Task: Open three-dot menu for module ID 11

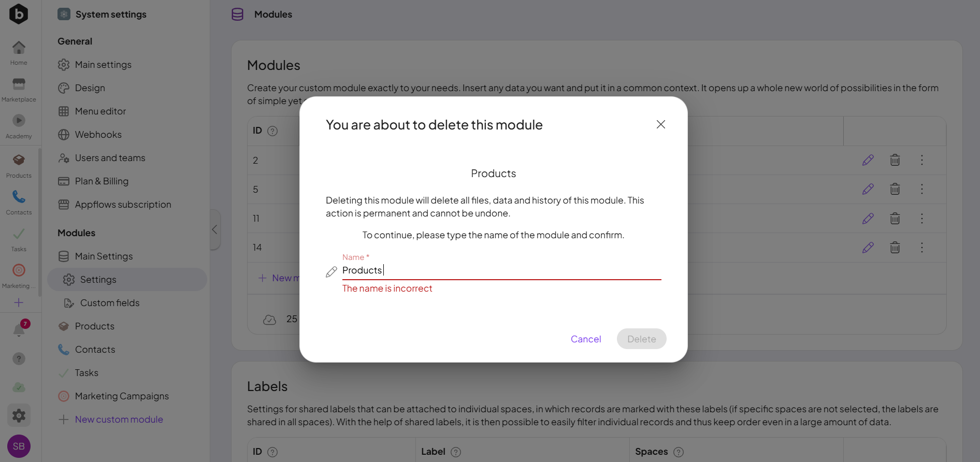Action: click(921, 219)
